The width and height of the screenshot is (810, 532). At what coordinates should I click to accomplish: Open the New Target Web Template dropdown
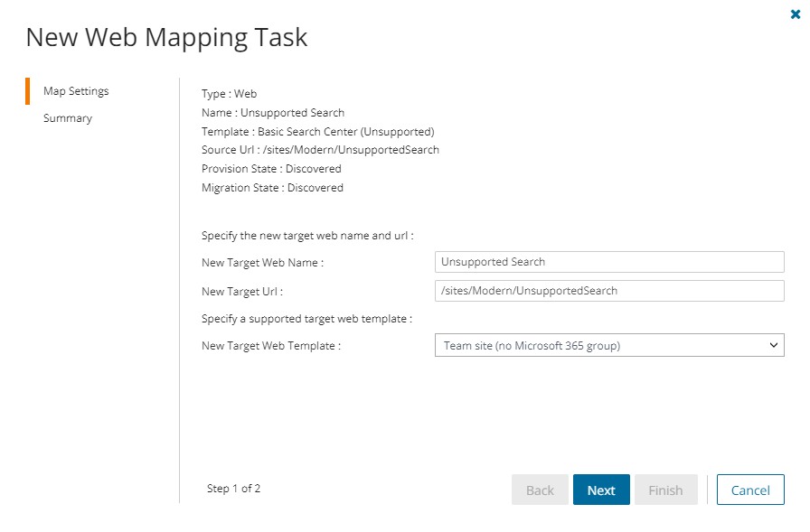[609, 345]
